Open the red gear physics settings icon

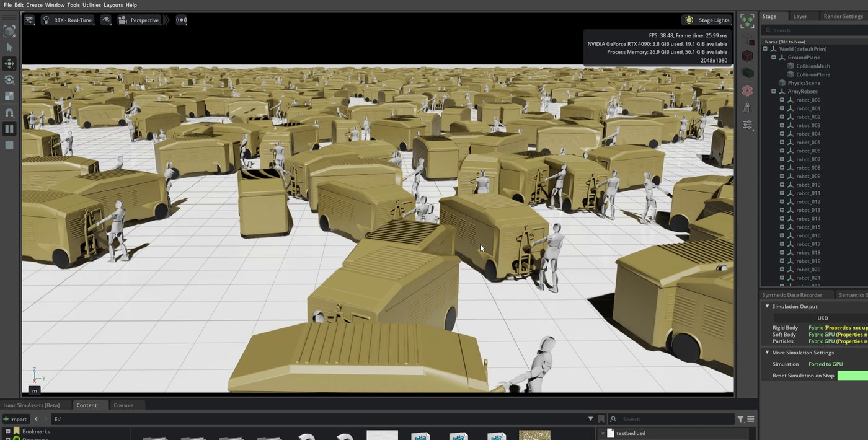coord(747,90)
